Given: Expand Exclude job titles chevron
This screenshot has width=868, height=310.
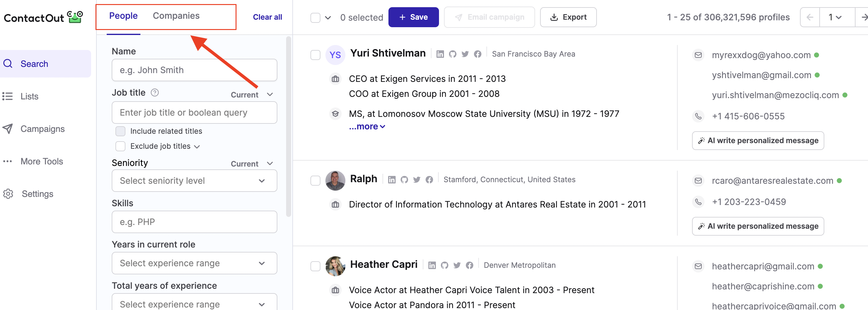Looking at the screenshot, I should (197, 147).
